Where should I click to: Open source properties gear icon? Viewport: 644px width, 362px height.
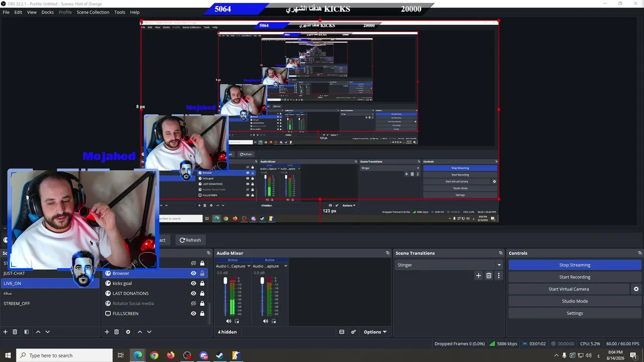[x=128, y=332]
